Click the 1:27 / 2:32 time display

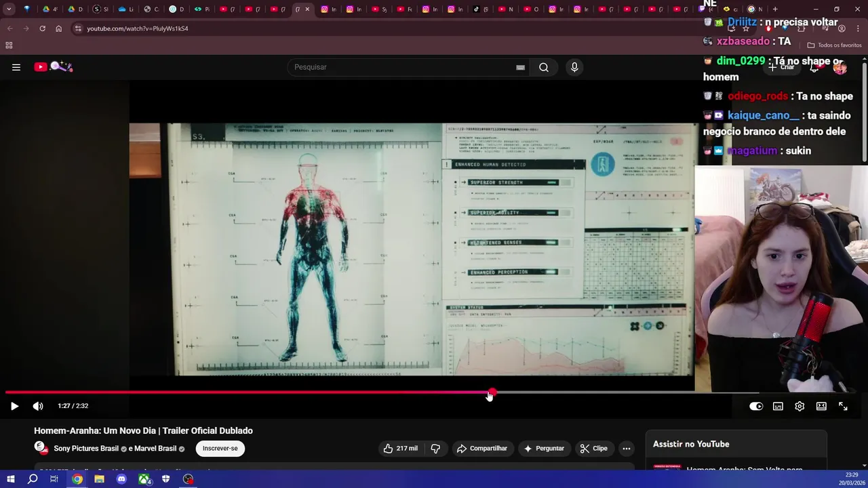tap(73, 406)
